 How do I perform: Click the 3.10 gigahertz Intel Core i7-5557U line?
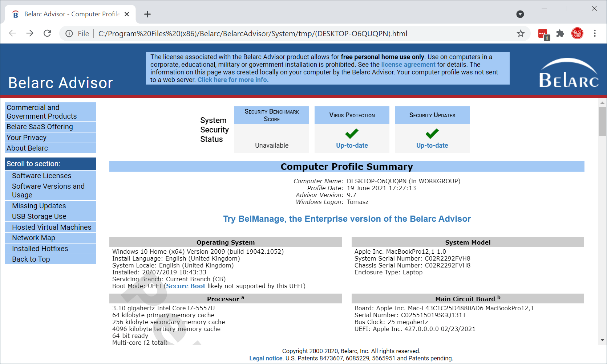[x=163, y=308]
